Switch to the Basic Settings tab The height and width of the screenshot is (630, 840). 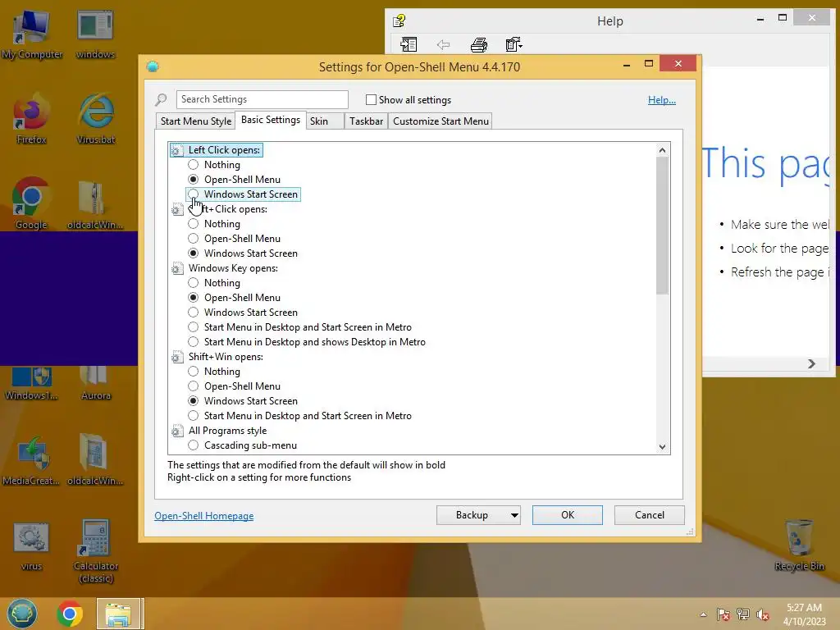tap(271, 120)
